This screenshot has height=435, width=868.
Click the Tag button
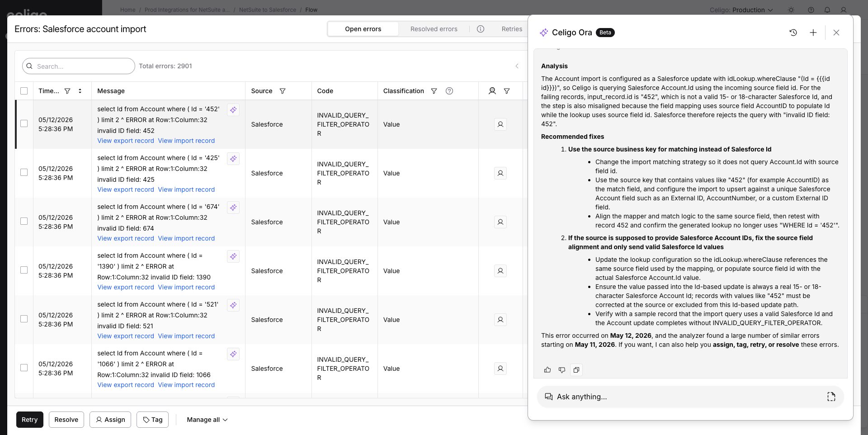pos(153,420)
